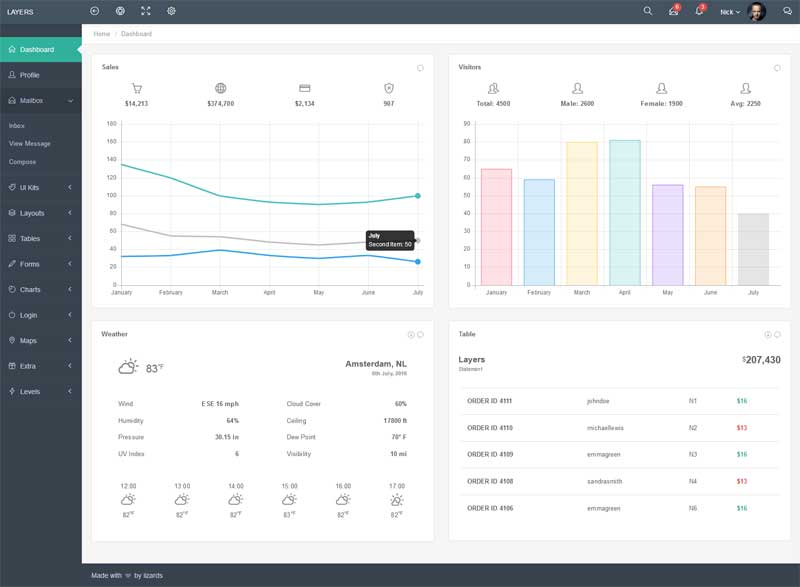This screenshot has width=800, height=587.
Task: Open settings gear icon in top bar
Action: pyautogui.click(x=171, y=11)
